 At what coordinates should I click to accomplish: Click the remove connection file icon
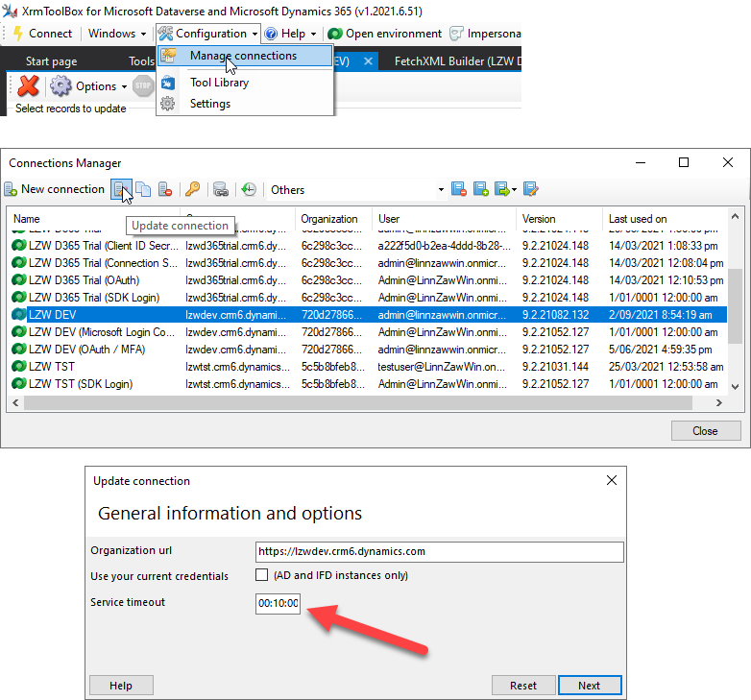[459, 189]
